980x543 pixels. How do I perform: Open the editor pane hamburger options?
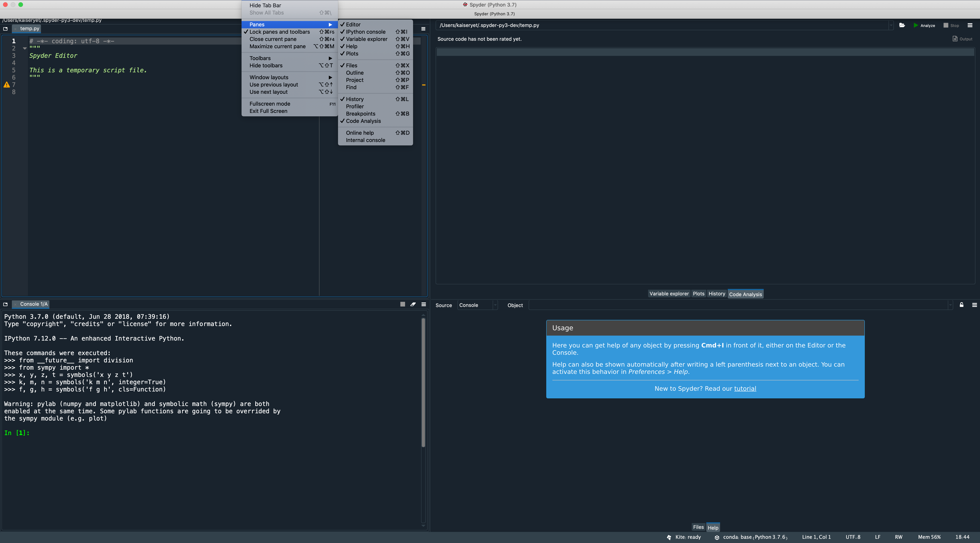pos(423,29)
